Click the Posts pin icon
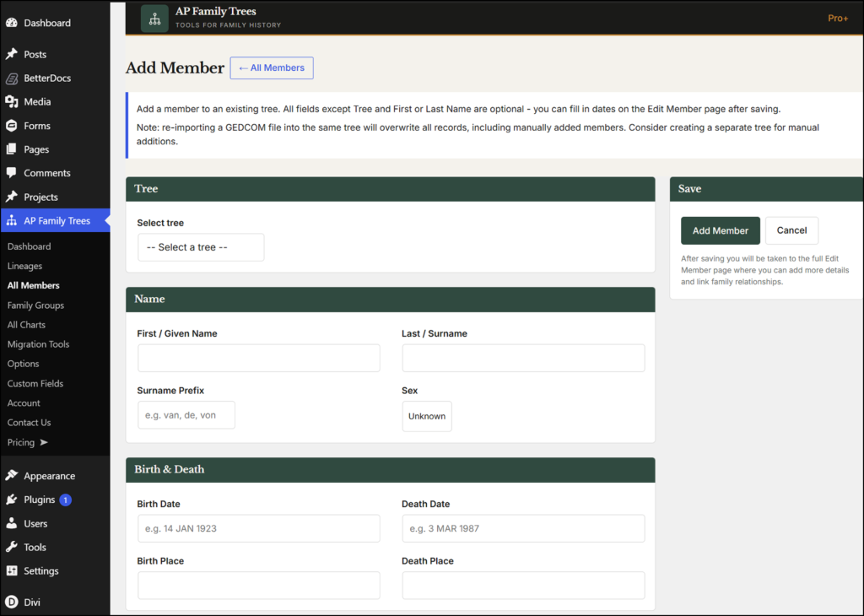Screen dimensions: 864x616 (x=12, y=54)
